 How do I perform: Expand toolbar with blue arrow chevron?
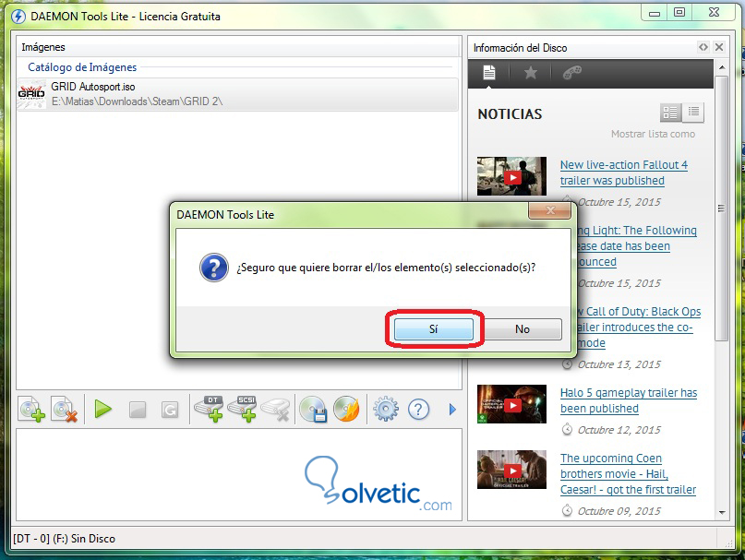tap(452, 409)
